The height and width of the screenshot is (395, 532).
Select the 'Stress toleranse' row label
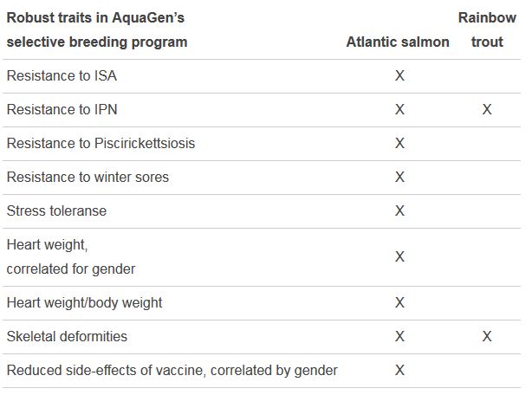tap(56, 211)
